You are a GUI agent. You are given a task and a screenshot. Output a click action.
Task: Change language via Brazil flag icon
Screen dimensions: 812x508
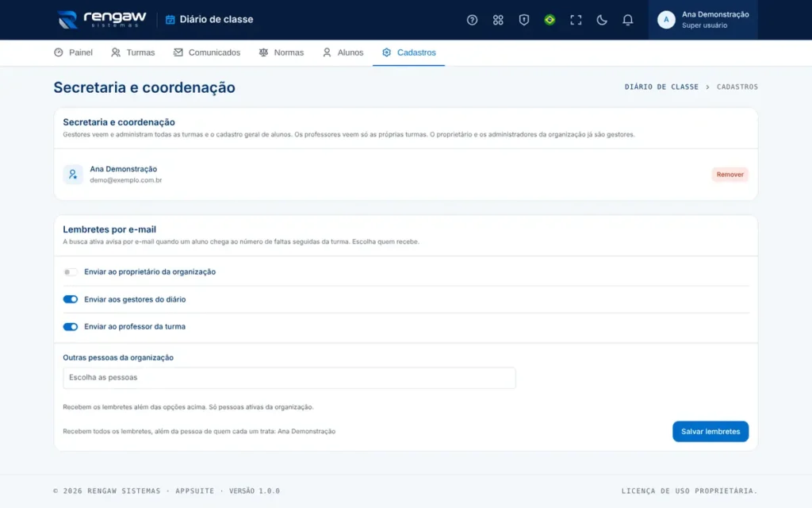click(x=550, y=20)
